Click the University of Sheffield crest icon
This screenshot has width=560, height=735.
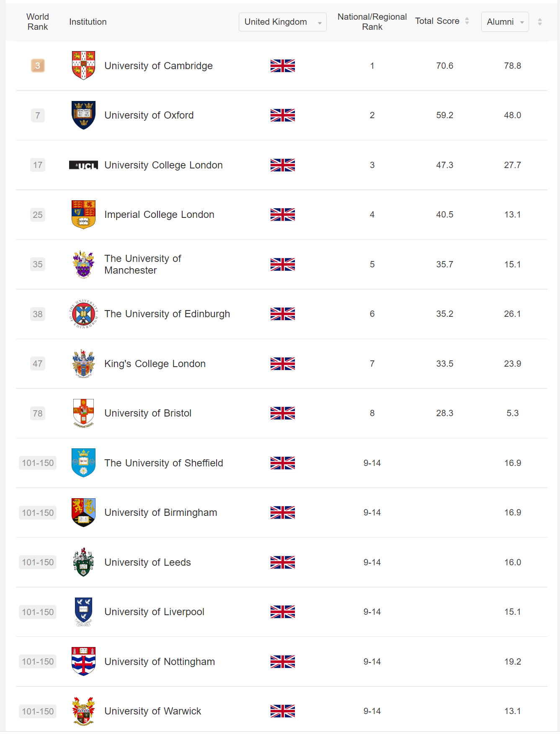click(83, 463)
